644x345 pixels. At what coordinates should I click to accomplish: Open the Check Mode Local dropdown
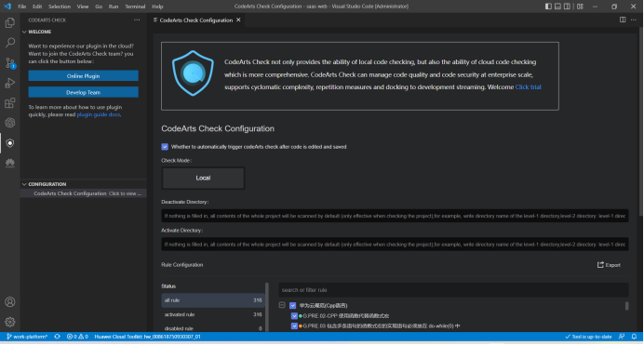click(x=203, y=178)
